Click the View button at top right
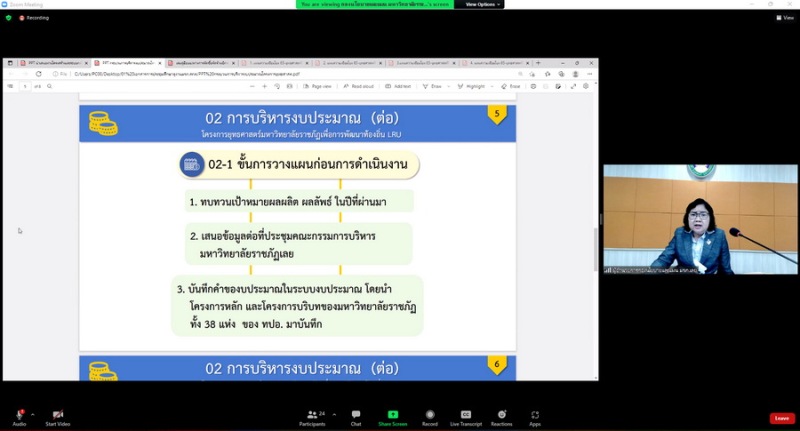 pos(786,17)
